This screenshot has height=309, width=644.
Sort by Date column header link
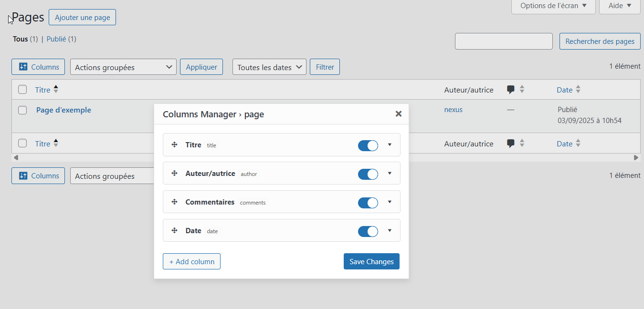(564, 90)
